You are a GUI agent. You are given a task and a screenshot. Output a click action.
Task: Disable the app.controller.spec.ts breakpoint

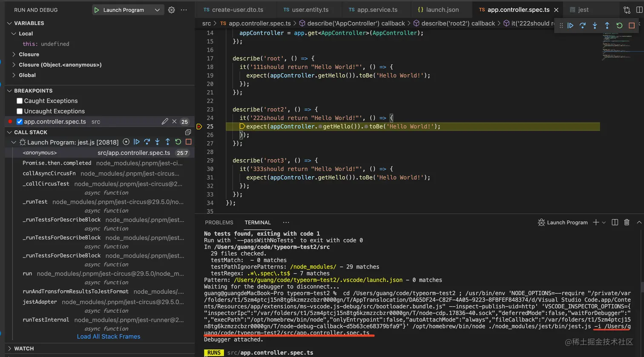point(20,122)
